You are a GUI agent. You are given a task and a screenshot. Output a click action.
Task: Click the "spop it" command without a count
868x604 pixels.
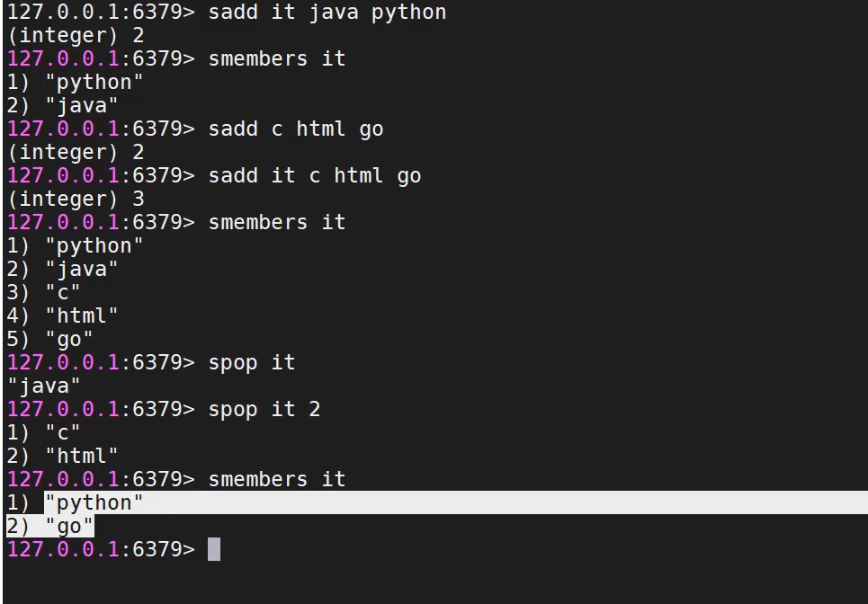tap(251, 362)
